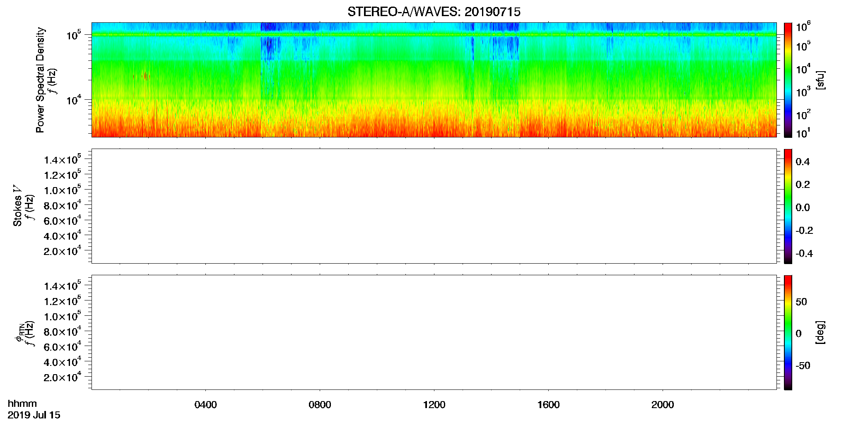The image size is (868, 447).
Task: Click the 1.4×10^5 tick in Stokes V panel
Action: pos(63,159)
